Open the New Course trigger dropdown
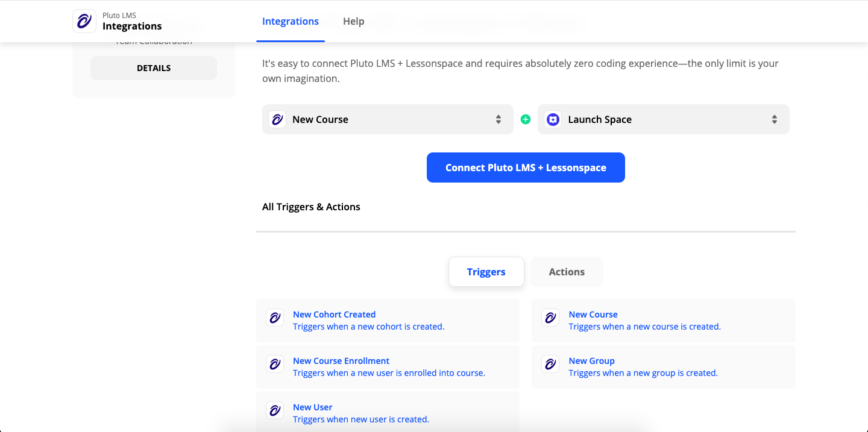 [388, 119]
